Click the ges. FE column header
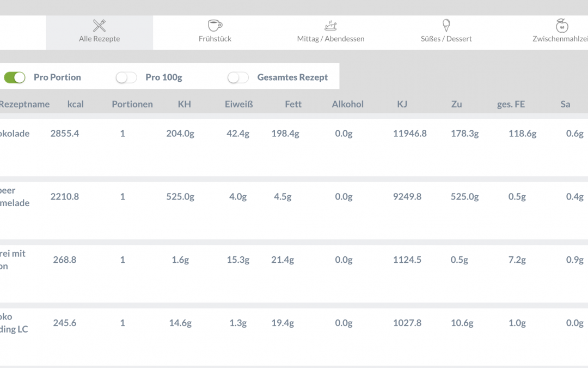The width and height of the screenshot is (588, 368). point(511,104)
